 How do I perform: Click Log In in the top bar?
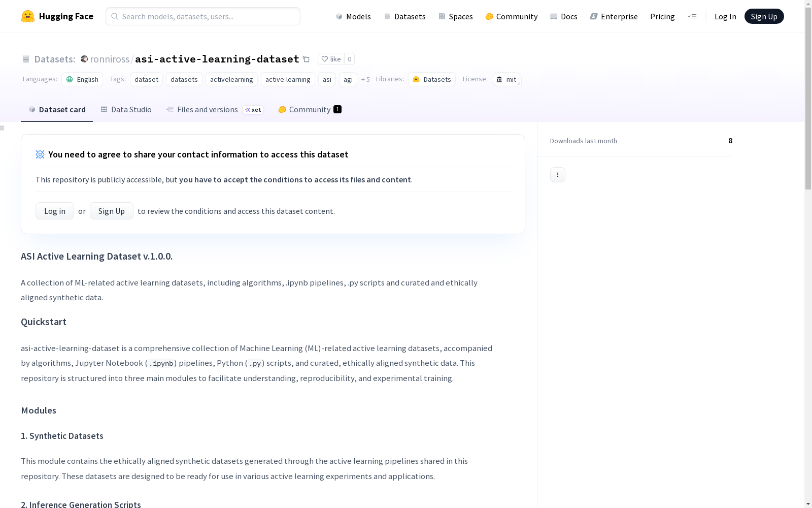coord(725,16)
